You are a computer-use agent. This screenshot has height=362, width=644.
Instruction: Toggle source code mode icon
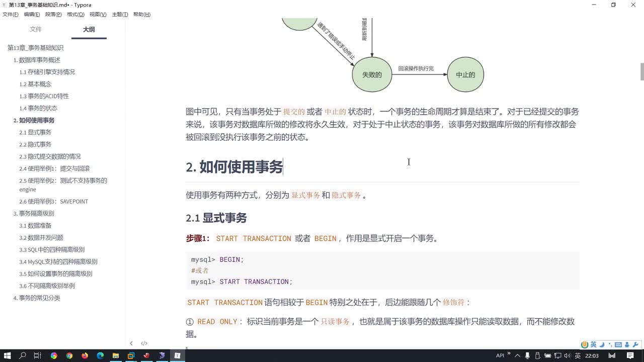pyautogui.click(x=144, y=343)
